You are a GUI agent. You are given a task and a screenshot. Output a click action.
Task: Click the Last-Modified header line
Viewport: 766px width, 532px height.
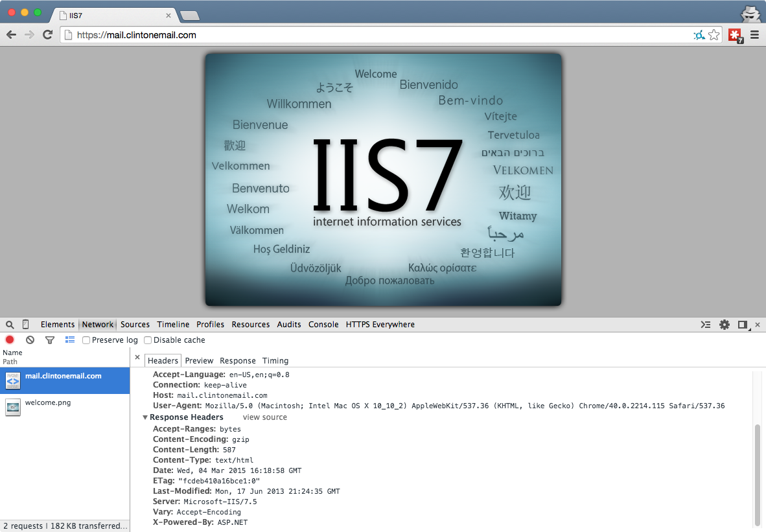coord(246,491)
